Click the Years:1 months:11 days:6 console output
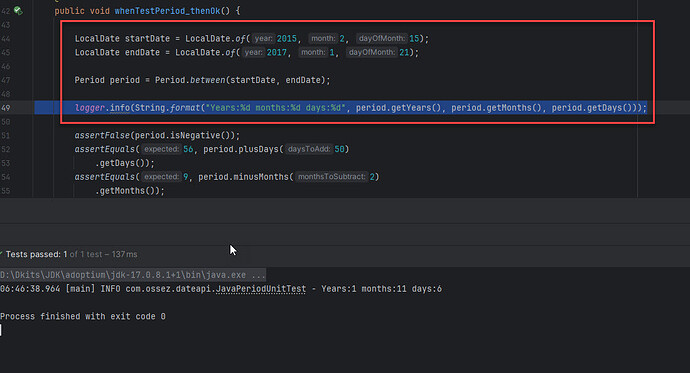This screenshot has width=690, height=373. coord(381,289)
